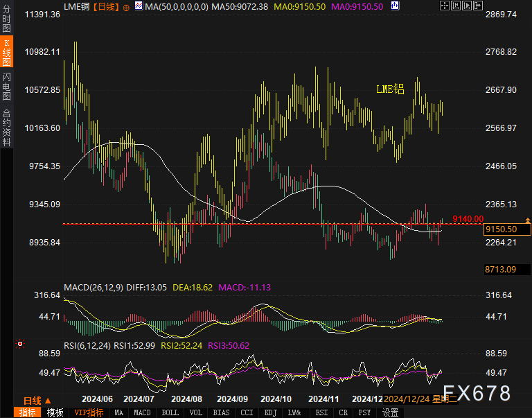The width and height of the screenshot is (532, 418).
Task: Click the orange plus-circle icon beside 日线
Action: [126, 6]
